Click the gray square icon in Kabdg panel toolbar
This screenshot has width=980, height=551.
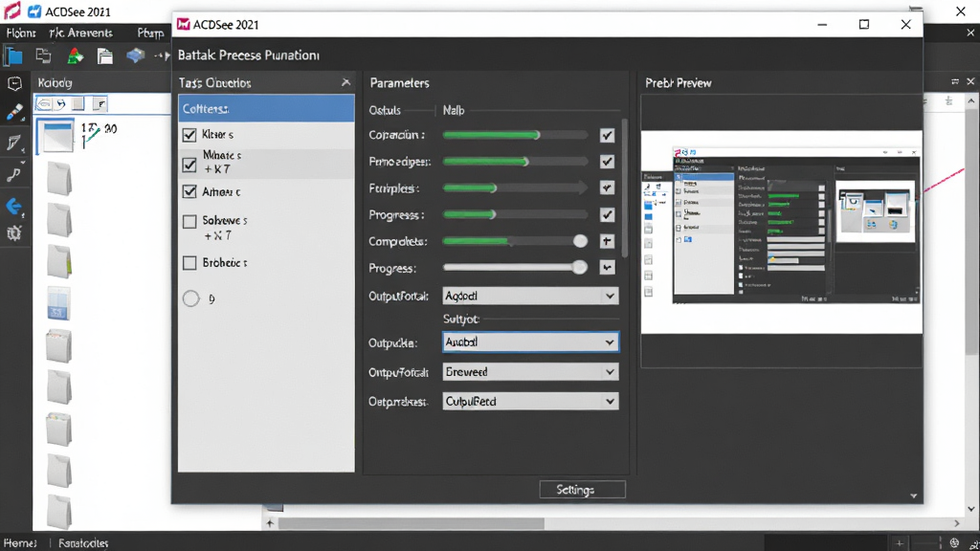click(78, 103)
